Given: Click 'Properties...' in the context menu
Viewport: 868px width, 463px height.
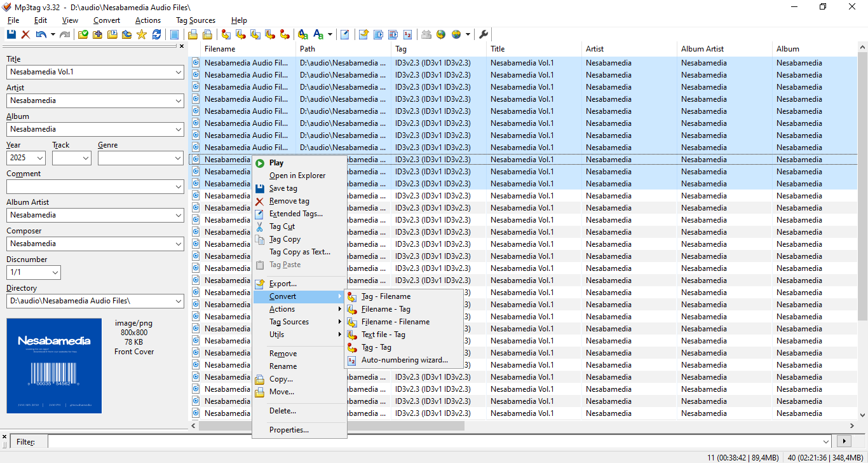Looking at the screenshot, I should point(288,430).
